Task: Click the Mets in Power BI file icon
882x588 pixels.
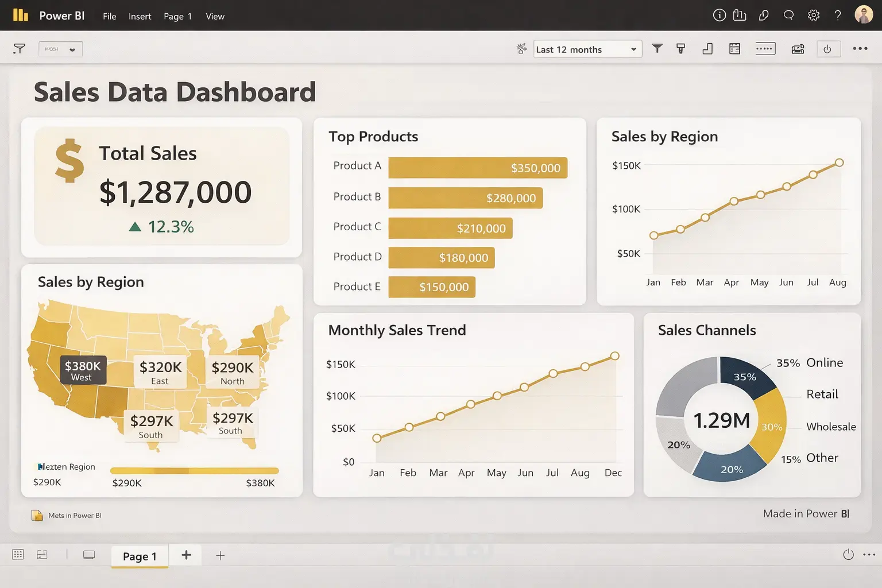Action: 37,515
